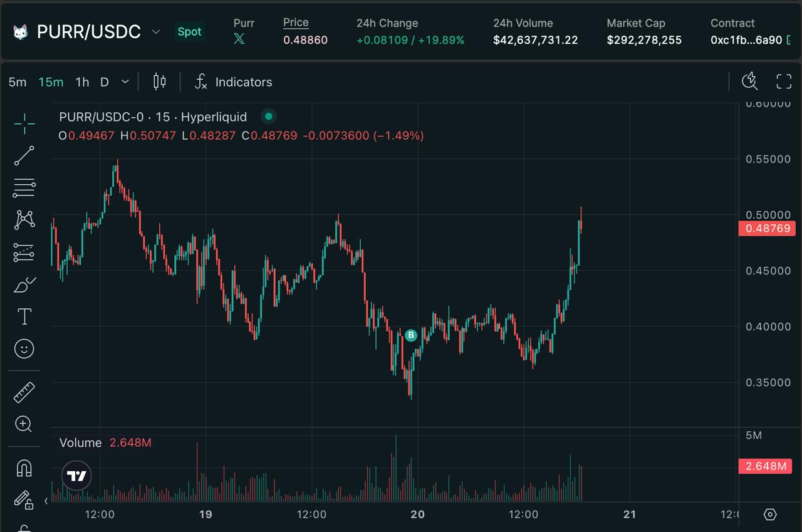Viewport: 802px width, 532px height.
Task: Click the 24h Volume value $42,637,731.22
Action: pyautogui.click(x=536, y=40)
